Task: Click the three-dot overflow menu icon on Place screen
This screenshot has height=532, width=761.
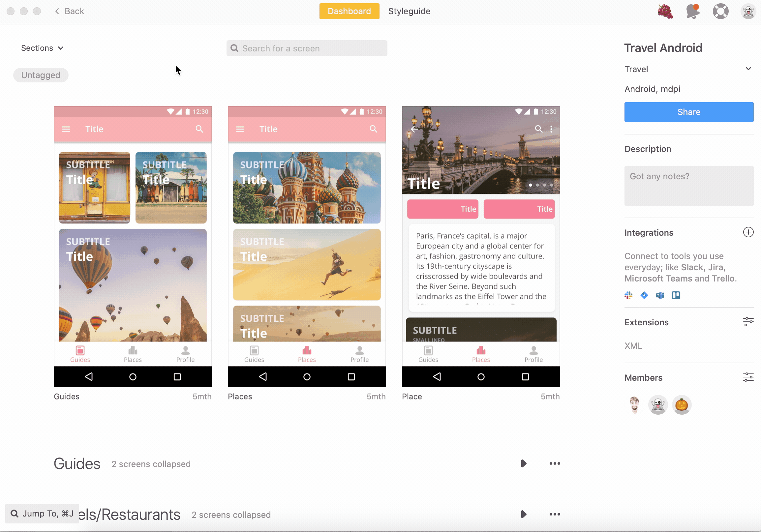Action: pos(552,128)
